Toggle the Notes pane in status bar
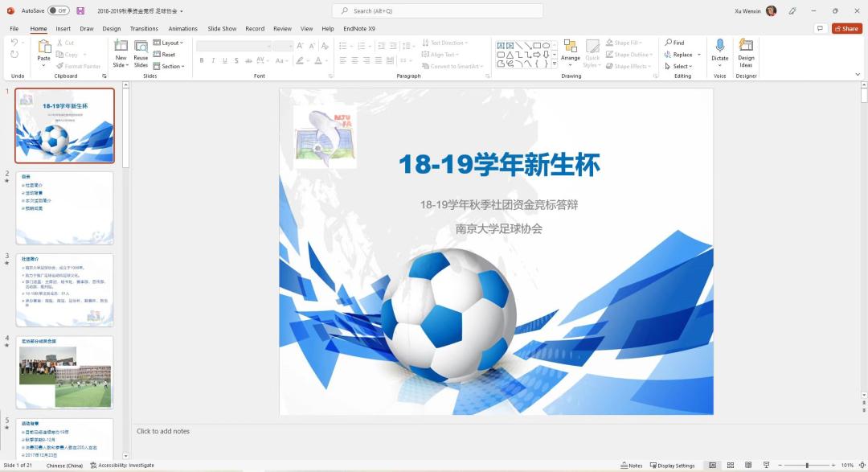Screen dimensions: 868x472 tap(632, 466)
